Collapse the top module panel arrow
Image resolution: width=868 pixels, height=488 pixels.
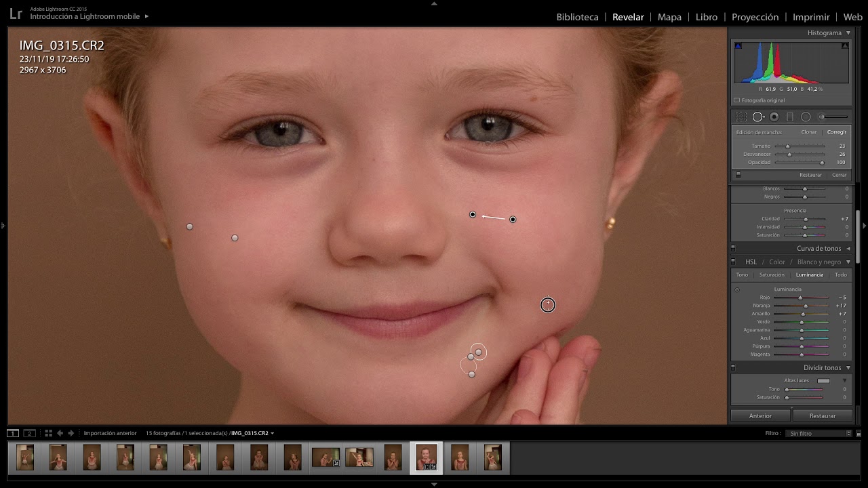[x=434, y=3]
